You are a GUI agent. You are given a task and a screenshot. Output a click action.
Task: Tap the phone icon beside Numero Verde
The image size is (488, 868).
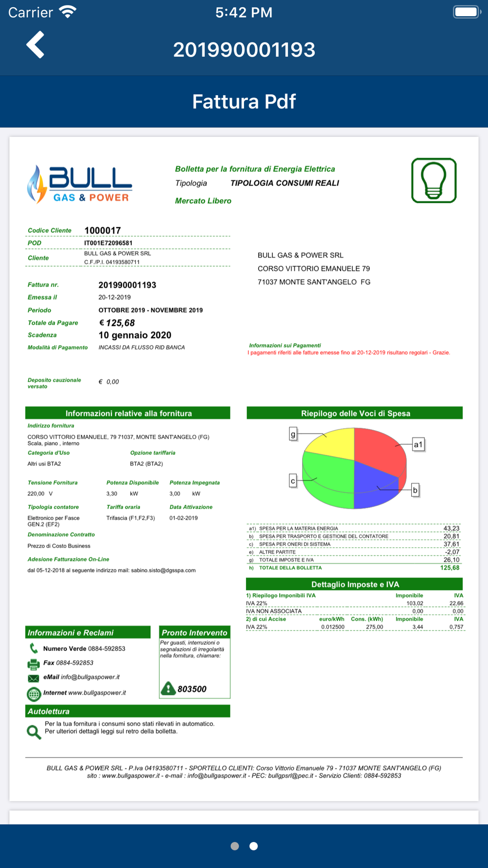[34, 648]
